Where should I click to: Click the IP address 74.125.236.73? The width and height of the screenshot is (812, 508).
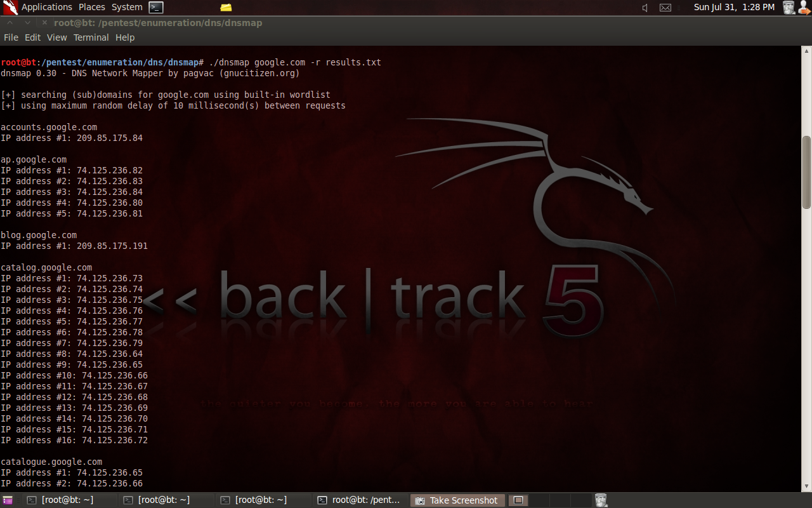pyautogui.click(x=110, y=278)
